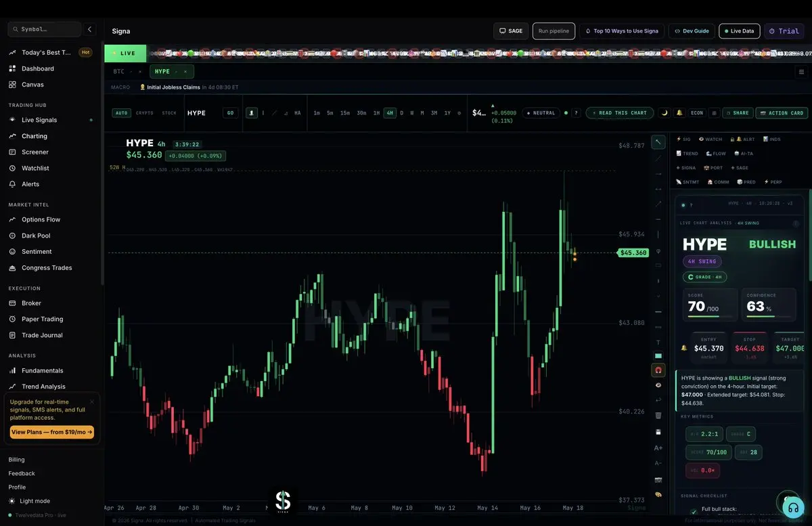Click the trash delete drawings icon

(x=658, y=415)
